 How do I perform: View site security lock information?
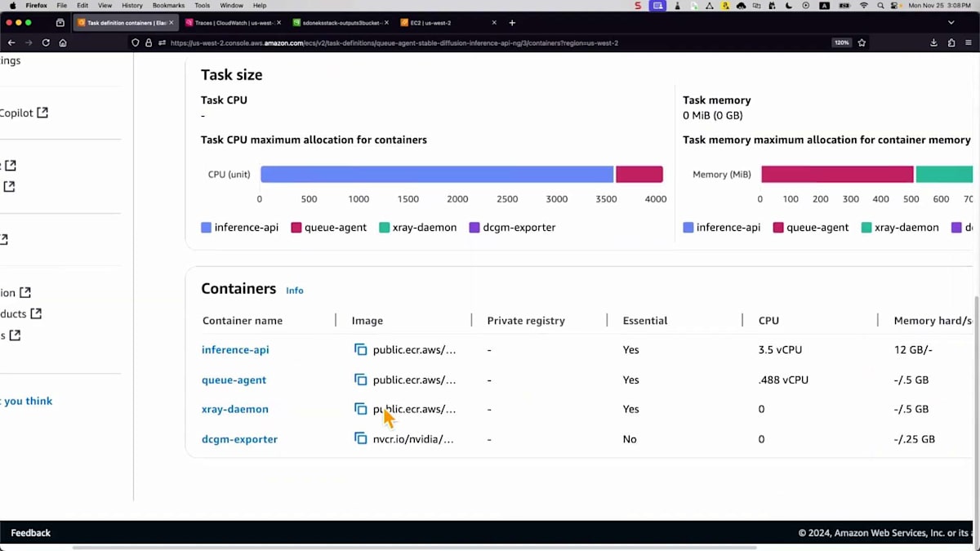point(149,42)
